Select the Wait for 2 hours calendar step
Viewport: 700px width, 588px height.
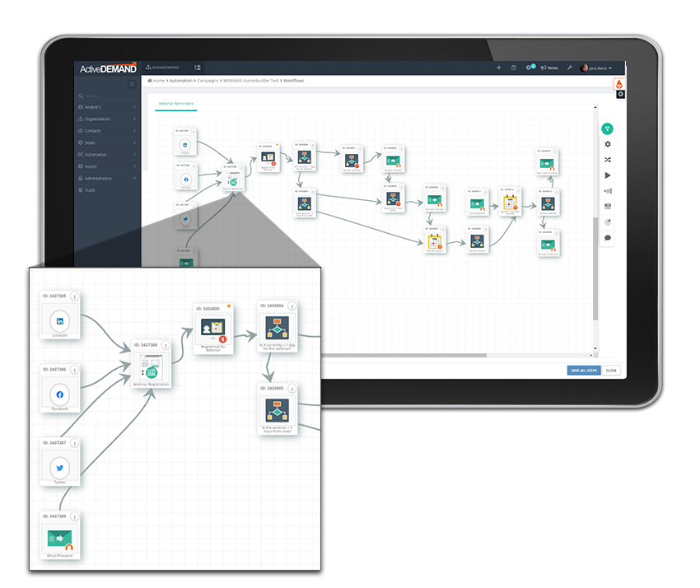[x=434, y=241]
